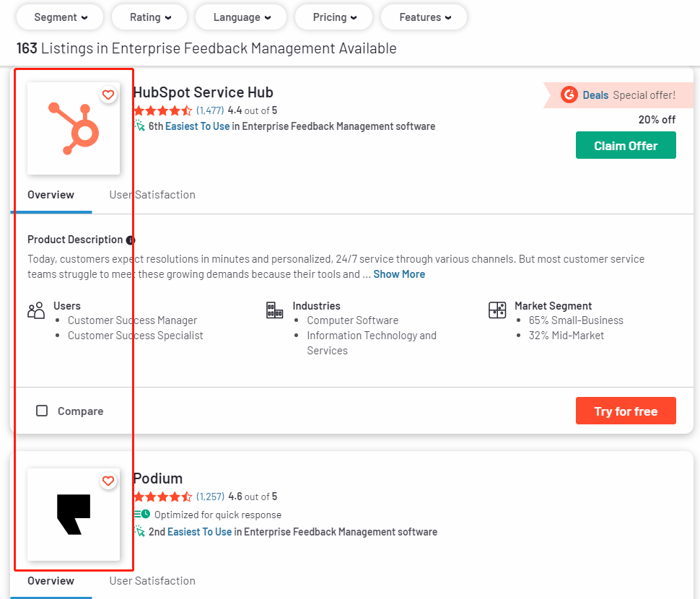700x599 pixels.
Task: Click the Users people icon
Action: (36, 311)
